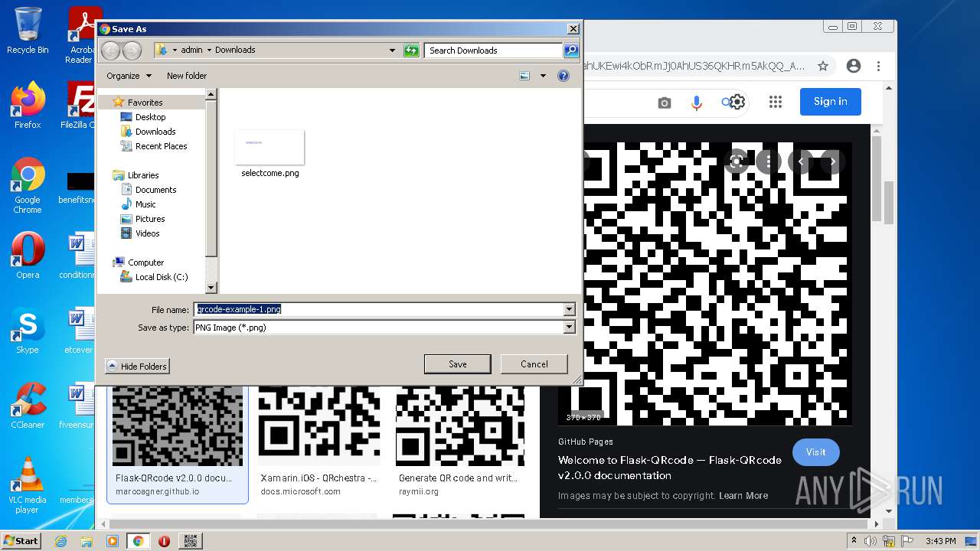Click the Learn More copyright link
Image resolution: width=980 pixels, height=551 pixels.
(x=743, y=496)
